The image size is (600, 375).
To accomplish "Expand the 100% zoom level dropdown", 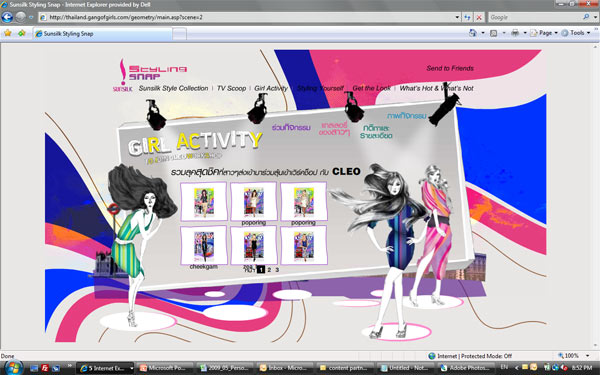I will click(588, 356).
